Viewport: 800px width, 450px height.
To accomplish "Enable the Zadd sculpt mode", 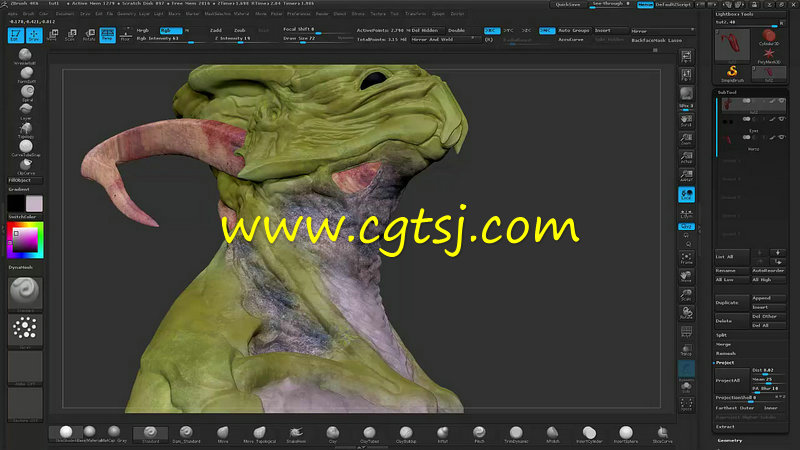I will (215, 31).
